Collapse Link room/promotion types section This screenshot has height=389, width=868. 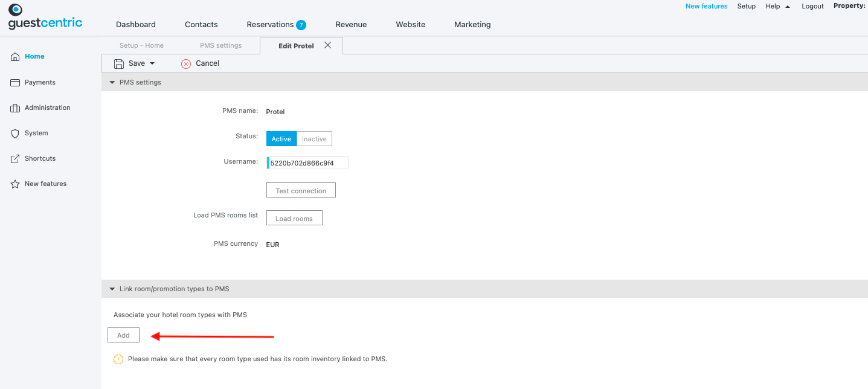(x=112, y=289)
